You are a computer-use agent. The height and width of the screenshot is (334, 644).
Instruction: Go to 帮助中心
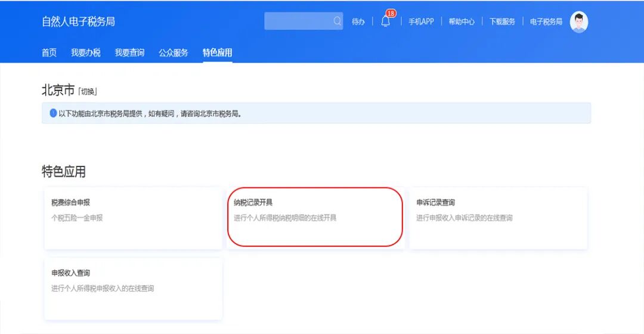coord(462,22)
